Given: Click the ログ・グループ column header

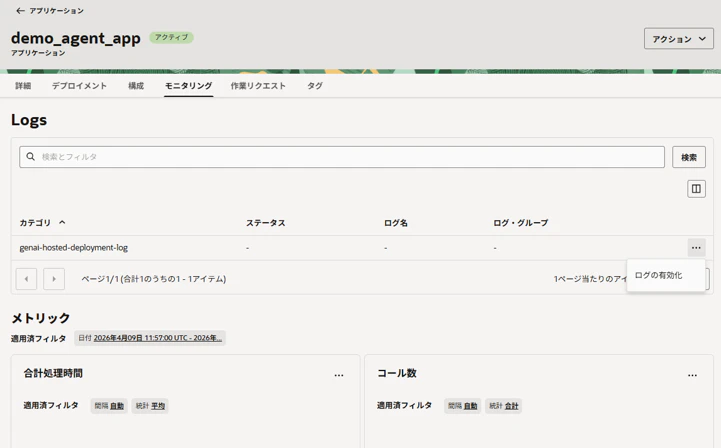Looking at the screenshot, I should (521, 223).
